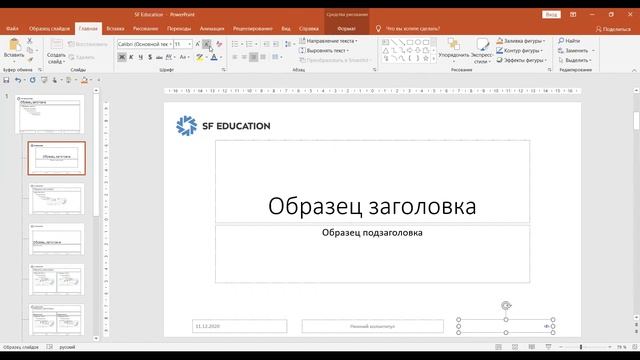This screenshot has width=640, height=360.
Task: Click the Заменить replace button
Action: [x=576, y=51]
